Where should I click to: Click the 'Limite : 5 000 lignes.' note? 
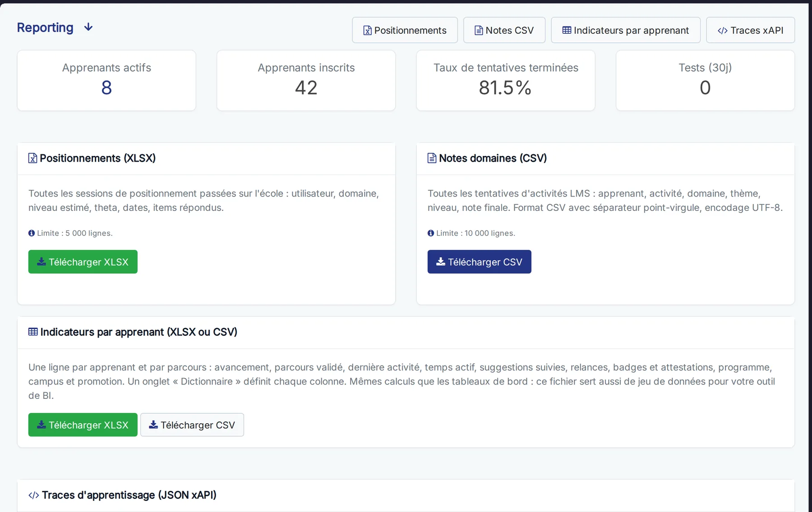coord(75,233)
